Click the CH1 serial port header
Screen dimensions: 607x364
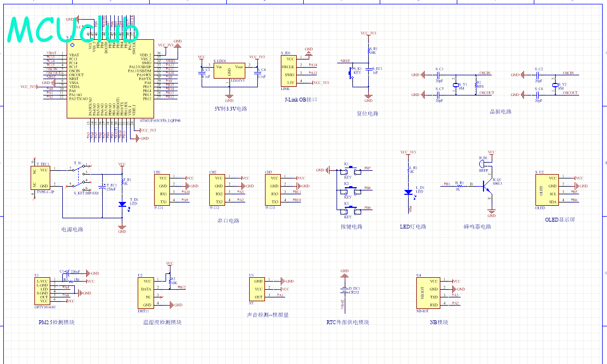(x=162, y=189)
